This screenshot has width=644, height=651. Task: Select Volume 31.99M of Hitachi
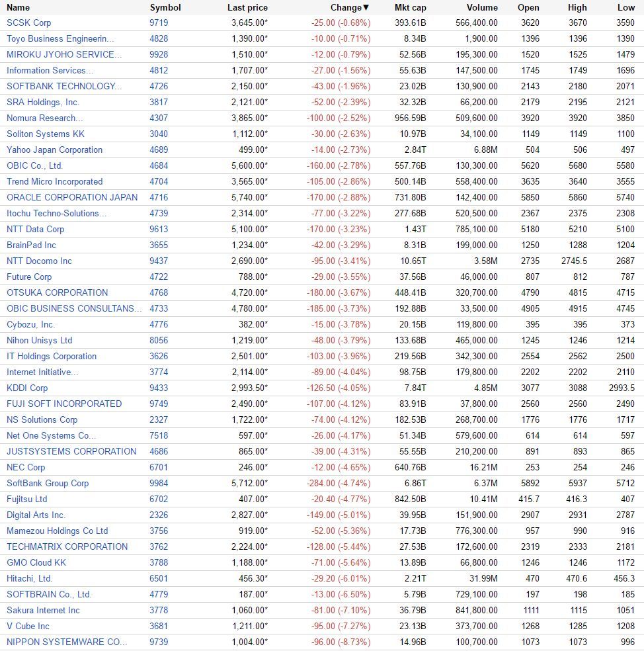click(484, 578)
